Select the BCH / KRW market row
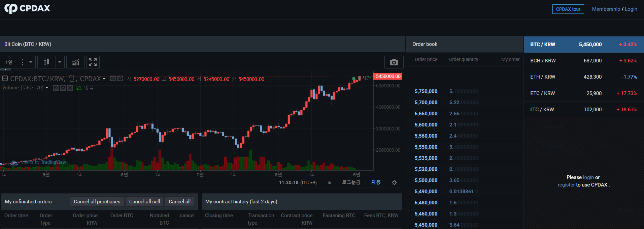Screen dimensions: 644x229 [584, 61]
